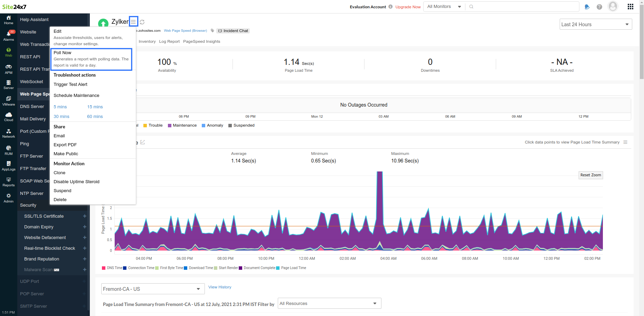Select Poll Now from the menu

pyautogui.click(x=63, y=53)
